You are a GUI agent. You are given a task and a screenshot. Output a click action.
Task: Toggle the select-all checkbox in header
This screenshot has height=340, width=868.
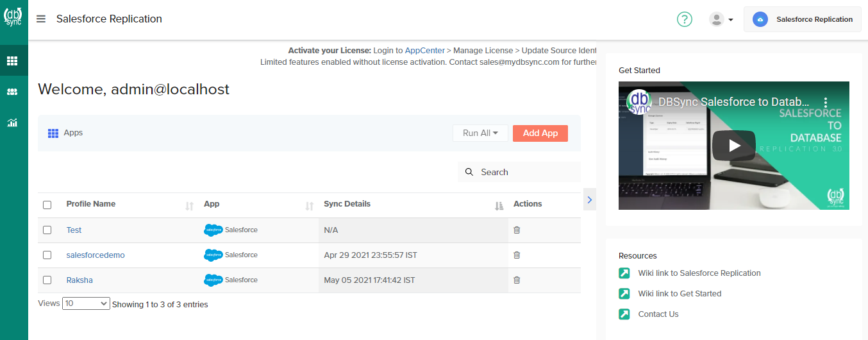47,205
